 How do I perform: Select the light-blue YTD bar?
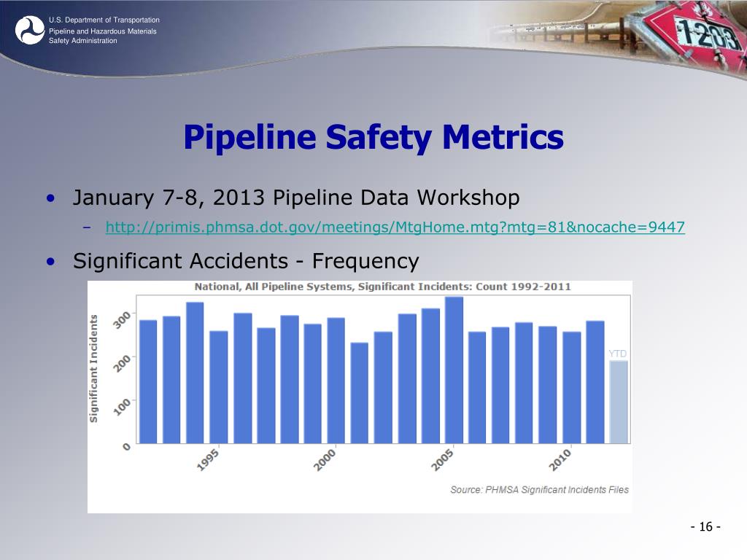click(619, 402)
